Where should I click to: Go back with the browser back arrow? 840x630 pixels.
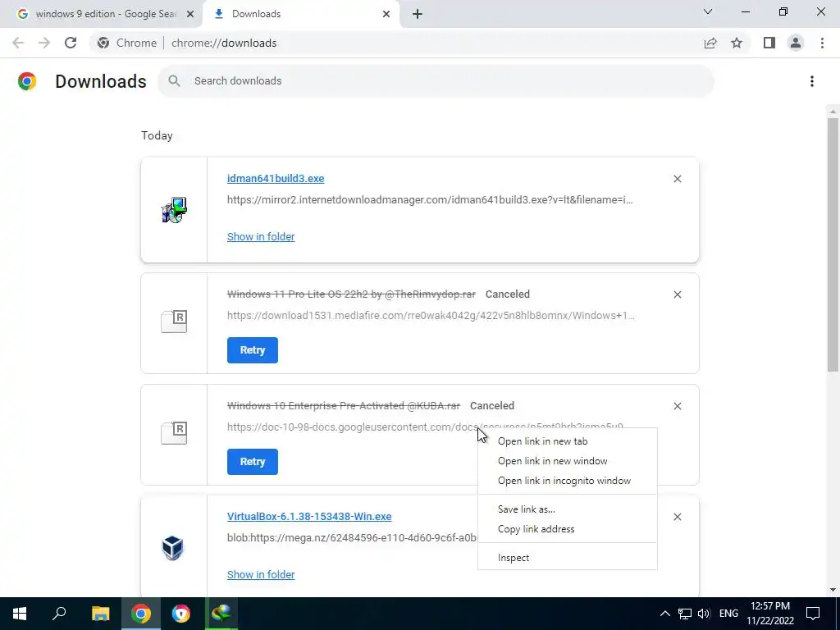tap(18, 43)
